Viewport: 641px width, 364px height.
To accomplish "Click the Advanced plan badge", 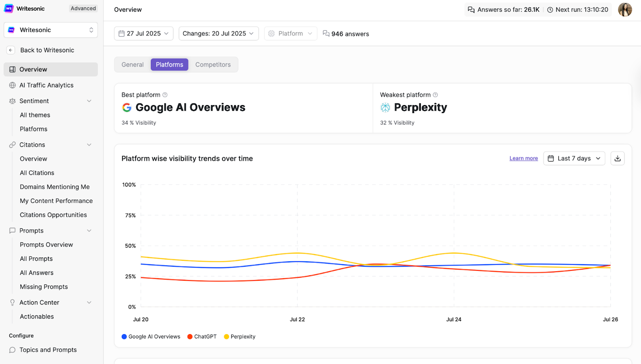I will (x=83, y=8).
